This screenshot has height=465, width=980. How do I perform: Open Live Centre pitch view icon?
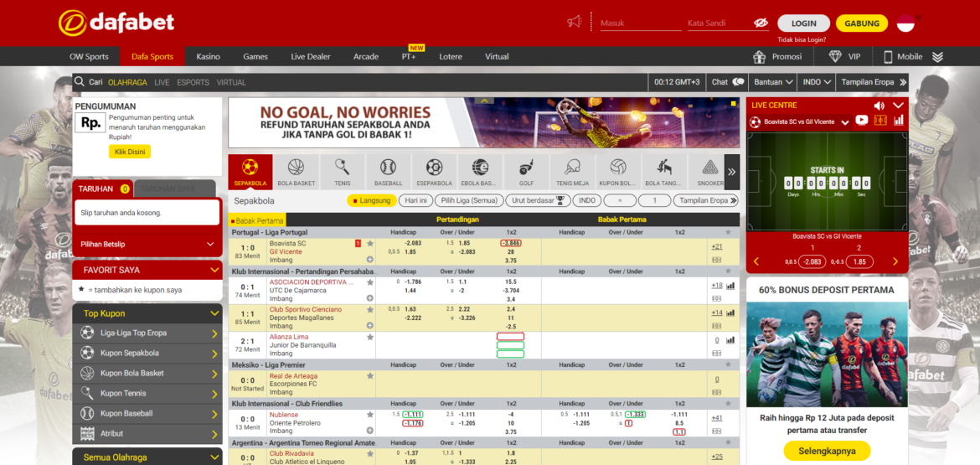pyautogui.click(x=880, y=121)
